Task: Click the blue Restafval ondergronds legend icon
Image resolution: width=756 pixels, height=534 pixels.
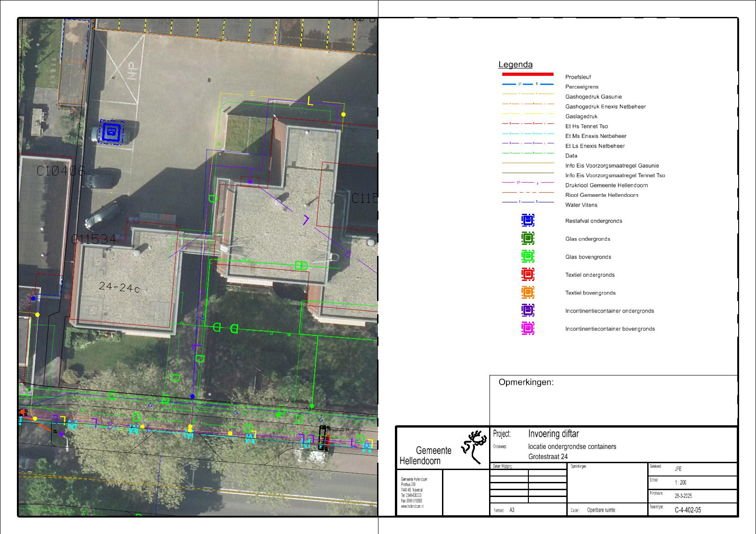Action: [x=527, y=220]
